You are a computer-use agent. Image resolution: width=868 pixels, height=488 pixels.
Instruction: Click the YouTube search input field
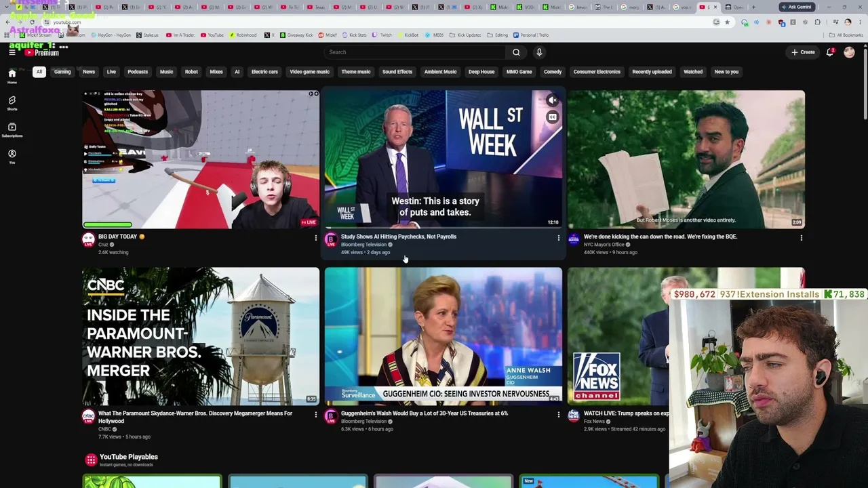click(414, 52)
